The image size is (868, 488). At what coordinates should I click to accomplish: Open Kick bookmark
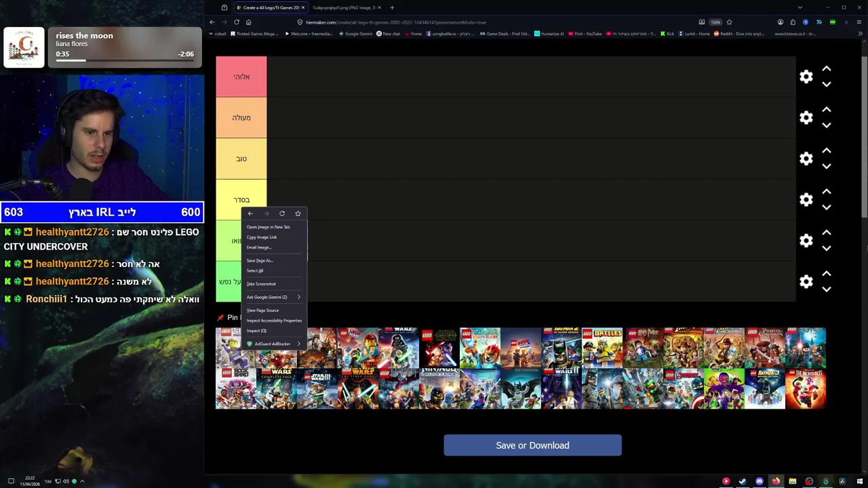click(667, 33)
